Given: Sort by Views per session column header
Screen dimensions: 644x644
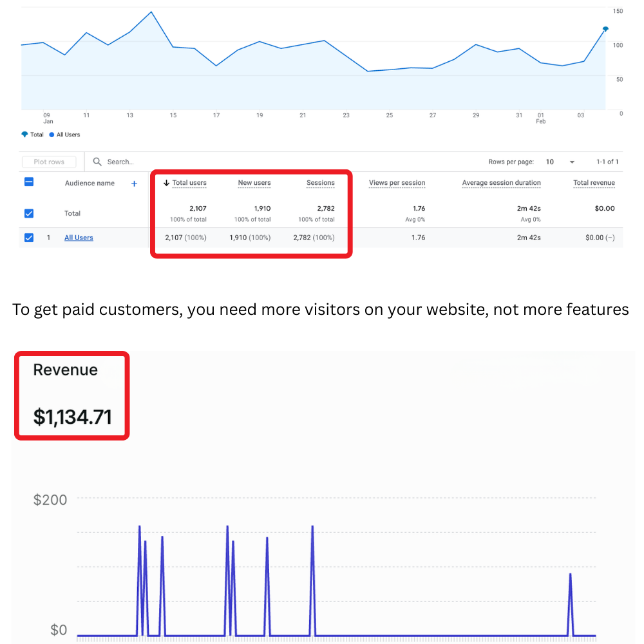Looking at the screenshot, I should pos(397,183).
